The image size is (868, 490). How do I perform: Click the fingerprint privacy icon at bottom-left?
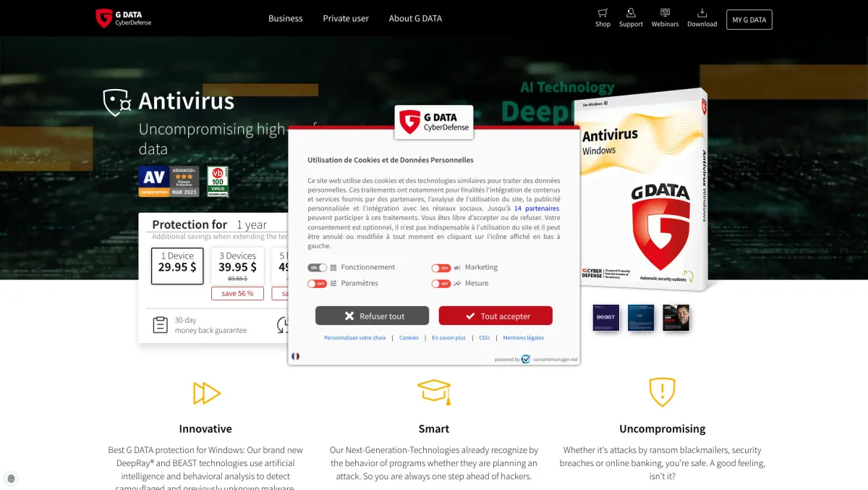pos(11,478)
